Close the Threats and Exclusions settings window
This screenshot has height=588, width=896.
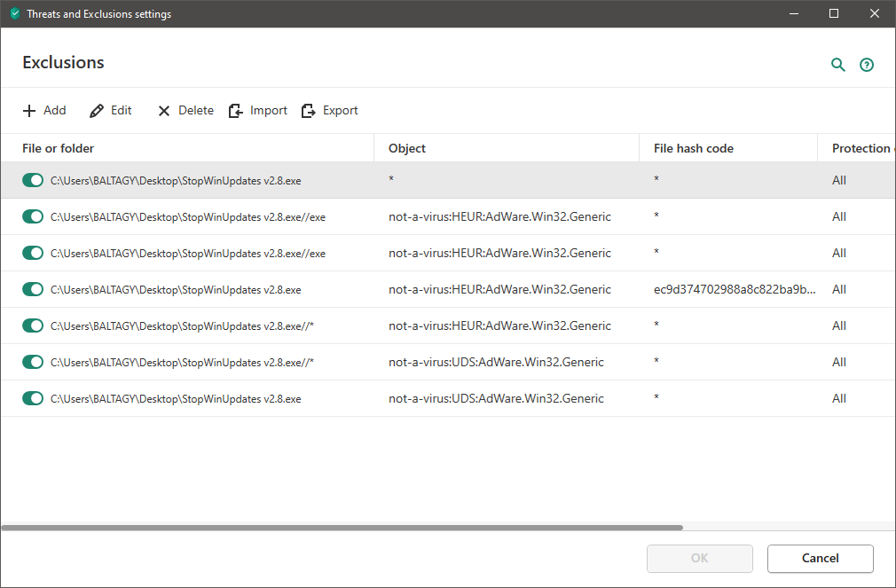[x=875, y=13]
